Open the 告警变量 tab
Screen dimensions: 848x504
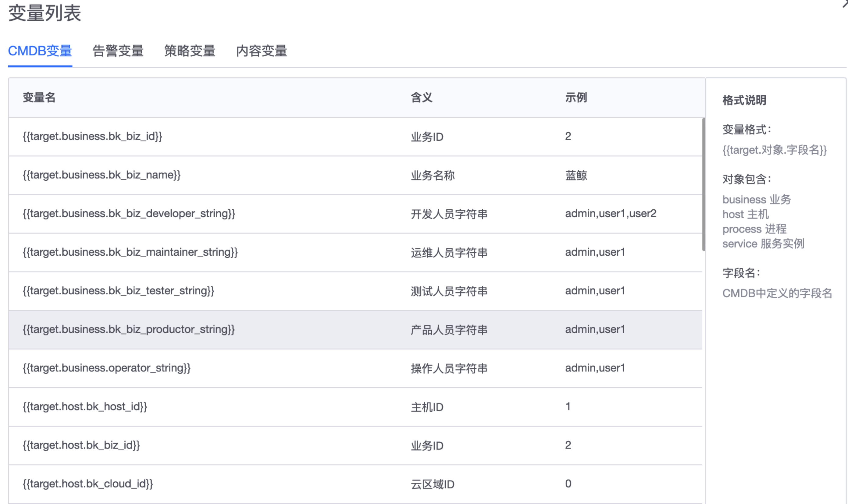click(x=118, y=51)
